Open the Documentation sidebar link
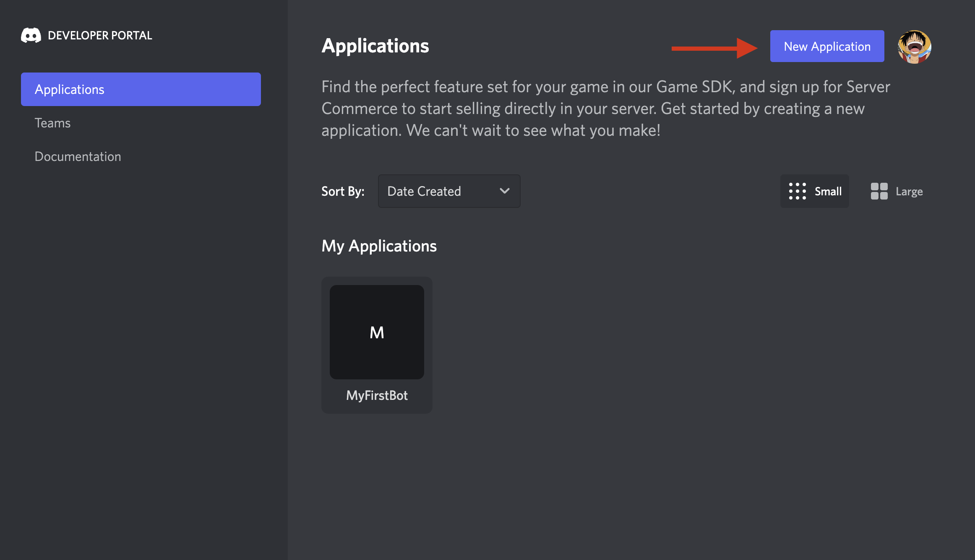 tap(78, 156)
